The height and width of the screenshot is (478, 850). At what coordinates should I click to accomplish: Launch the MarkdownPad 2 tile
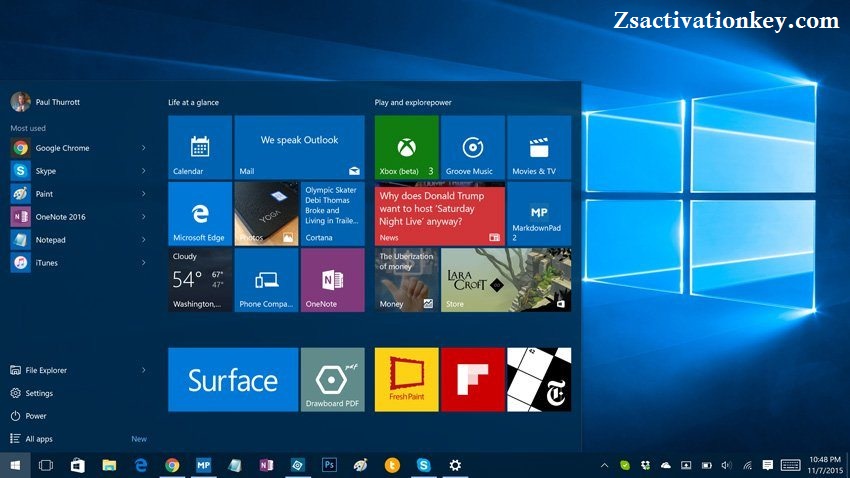tap(539, 214)
